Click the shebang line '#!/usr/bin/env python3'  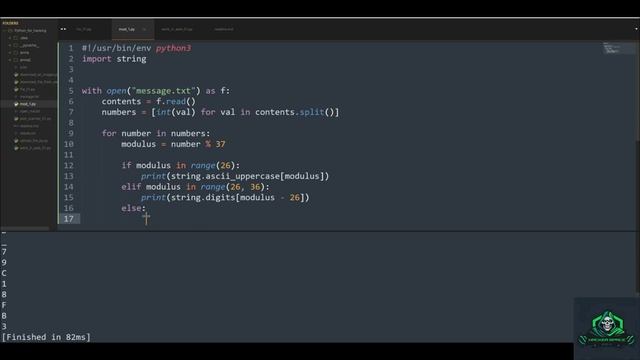[x=136, y=48]
